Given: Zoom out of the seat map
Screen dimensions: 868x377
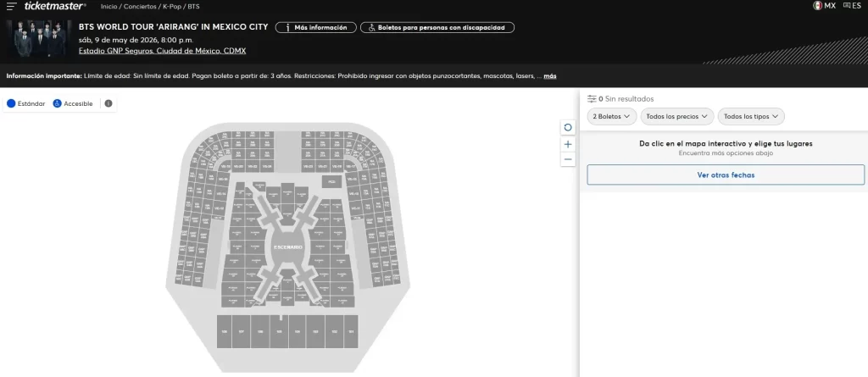Looking at the screenshot, I should pyautogui.click(x=568, y=159).
